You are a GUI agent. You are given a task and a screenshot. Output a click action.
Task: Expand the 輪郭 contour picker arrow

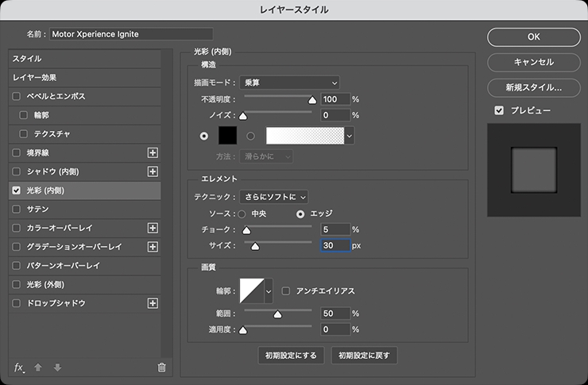click(x=268, y=291)
